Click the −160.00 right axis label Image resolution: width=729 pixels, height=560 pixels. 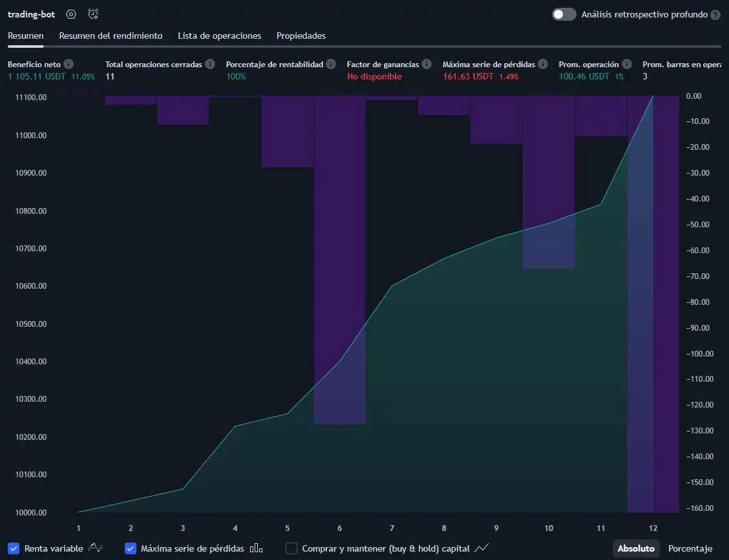click(700, 508)
